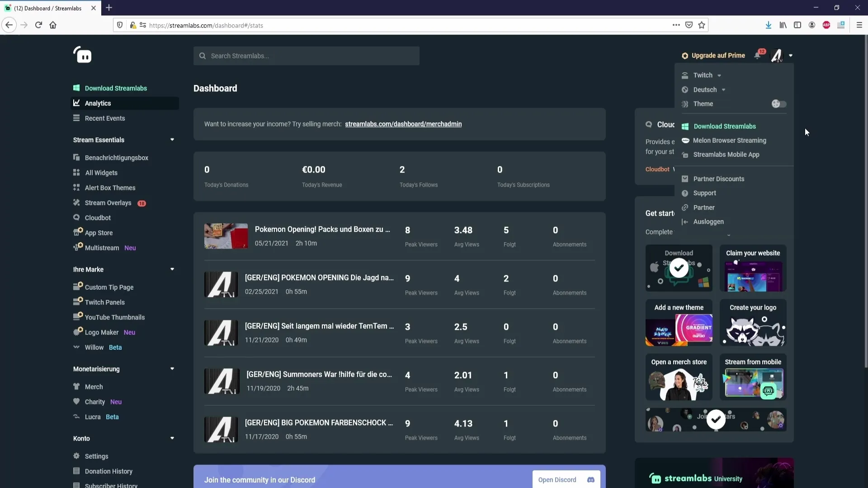Click the browser address bar URL
This screenshot has width=868, height=488.
click(206, 25)
